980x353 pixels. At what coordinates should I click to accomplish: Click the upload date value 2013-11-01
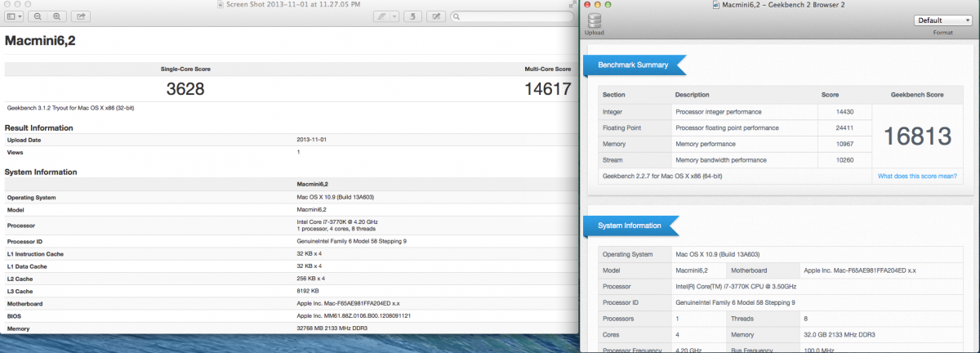pyautogui.click(x=312, y=140)
